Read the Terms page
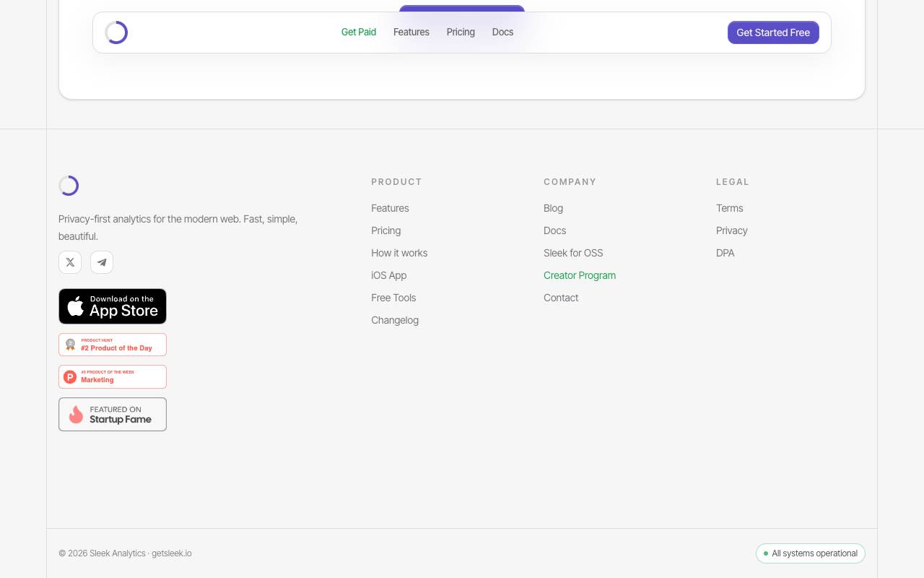The height and width of the screenshot is (578, 924). click(730, 208)
